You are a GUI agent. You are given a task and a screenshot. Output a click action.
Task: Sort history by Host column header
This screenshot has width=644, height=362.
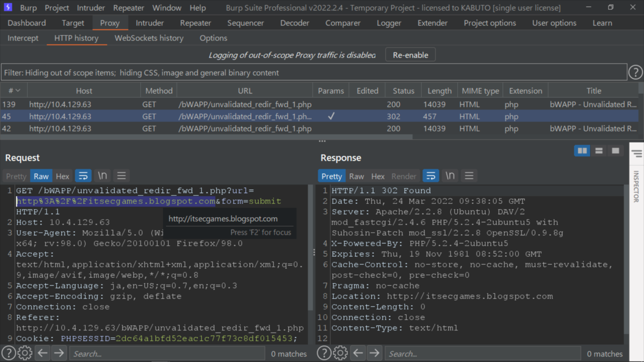tap(84, 91)
